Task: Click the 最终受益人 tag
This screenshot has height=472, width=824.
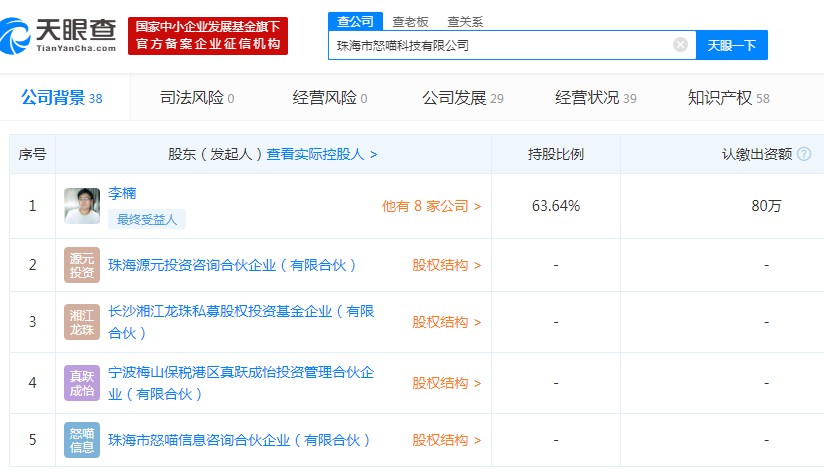Action: pyautogui.click(x=147, y=219)
